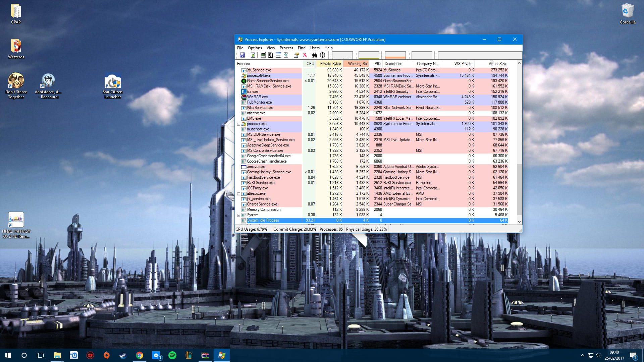Click the orange physical memory mini graph
This screenshot has width=644, height=362.
(x=395, y=55)
